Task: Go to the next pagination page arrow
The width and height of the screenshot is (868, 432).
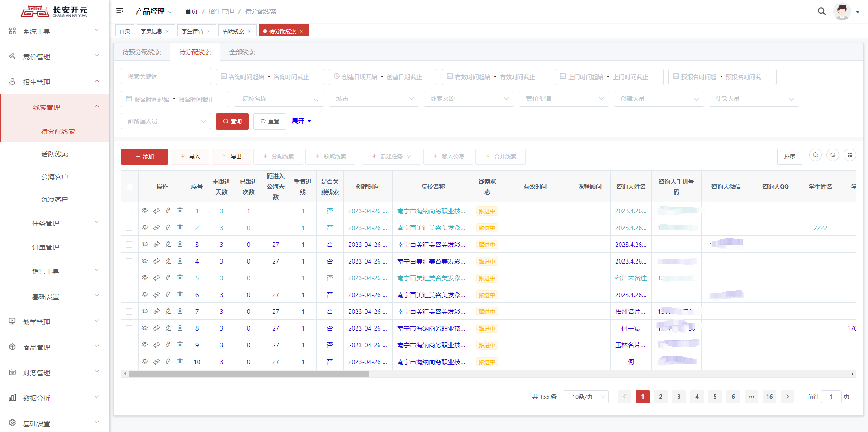Action: (787, 397)
